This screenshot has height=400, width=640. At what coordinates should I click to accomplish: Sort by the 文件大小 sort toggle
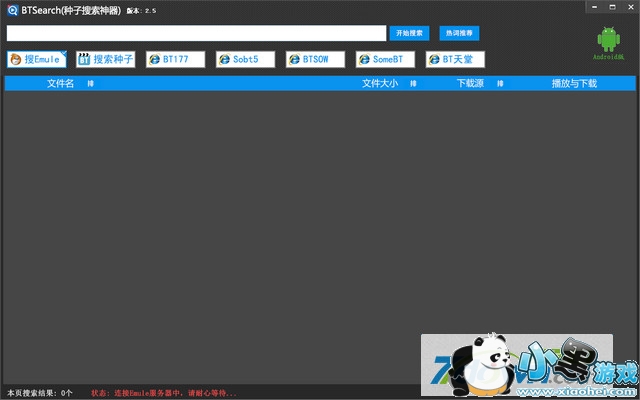coord(413,83)
